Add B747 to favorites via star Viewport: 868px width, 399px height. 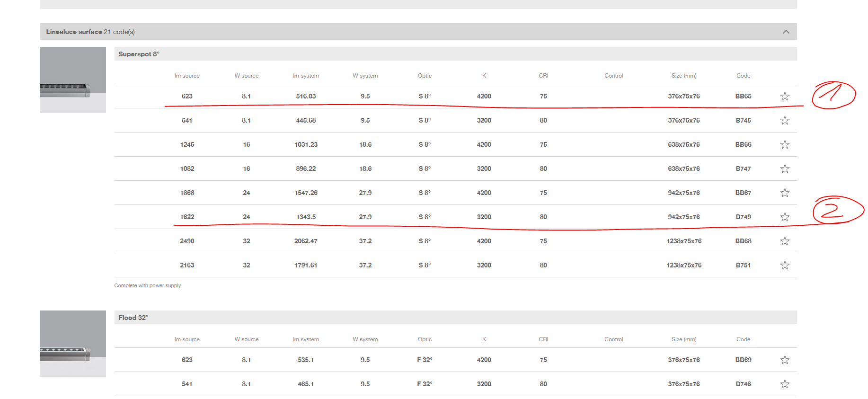click(x=784, y=168)
